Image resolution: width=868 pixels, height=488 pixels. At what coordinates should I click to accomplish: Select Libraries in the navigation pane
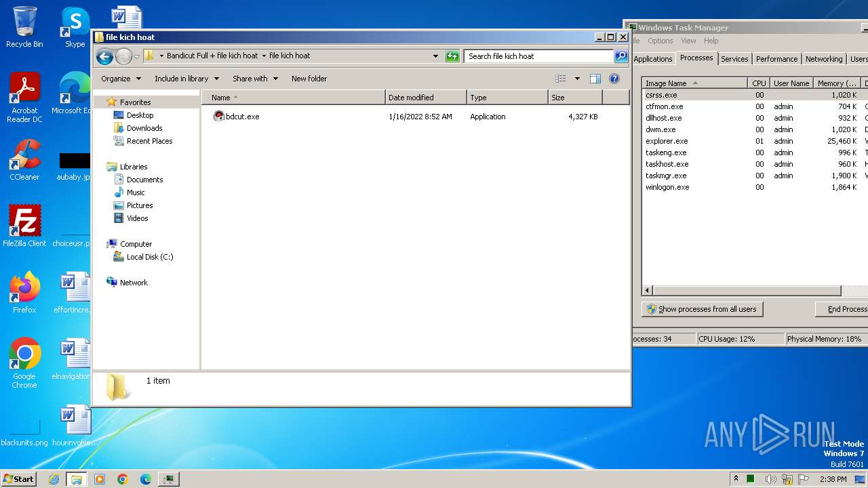134,167
